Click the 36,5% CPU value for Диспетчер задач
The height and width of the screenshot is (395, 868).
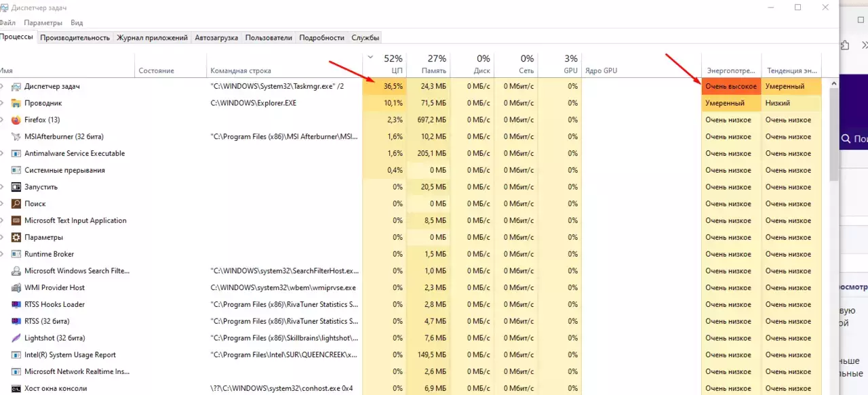(385, 86)
